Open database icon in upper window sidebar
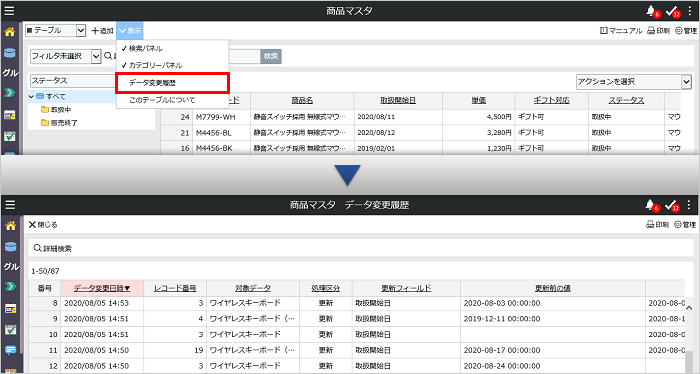The width and height of the screenshot is (700, 374). click(10, 53)
